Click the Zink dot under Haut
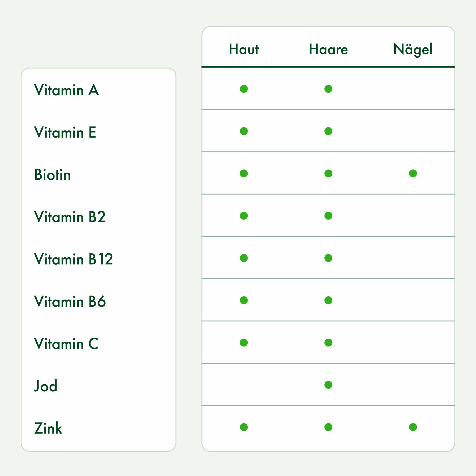The image size is (476, 476). click(244, 427)
